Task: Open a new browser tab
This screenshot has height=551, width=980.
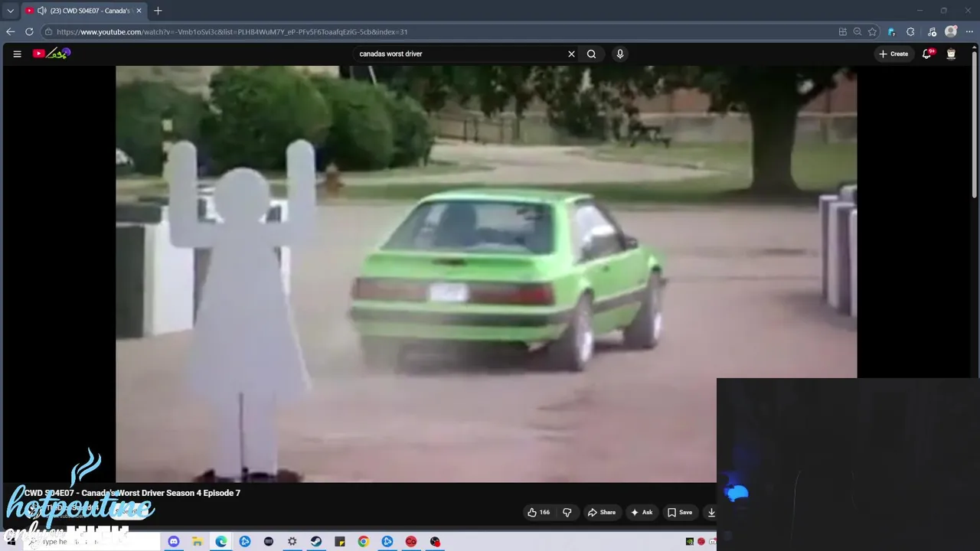Action: [x=158, y=11]
